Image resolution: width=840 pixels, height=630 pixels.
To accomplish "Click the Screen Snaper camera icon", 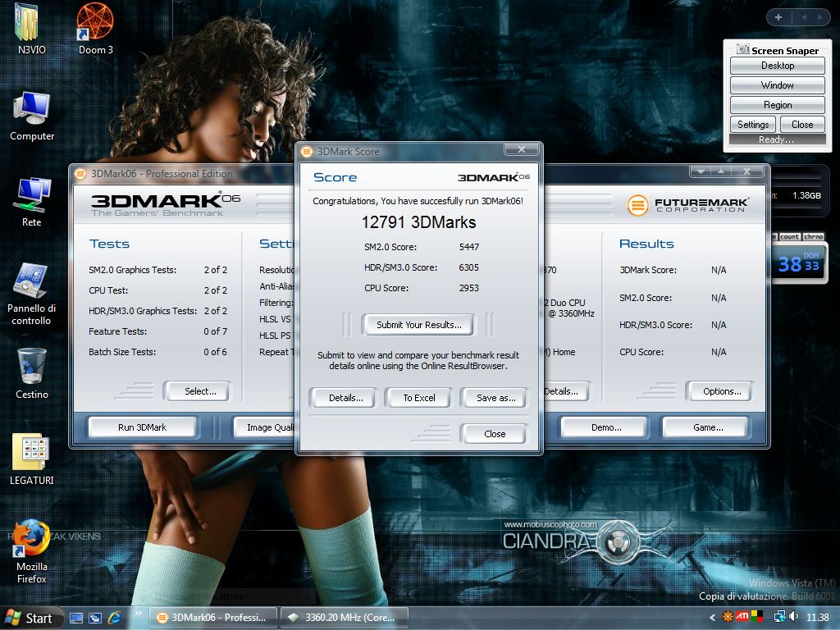I will [x=742, y=49].
